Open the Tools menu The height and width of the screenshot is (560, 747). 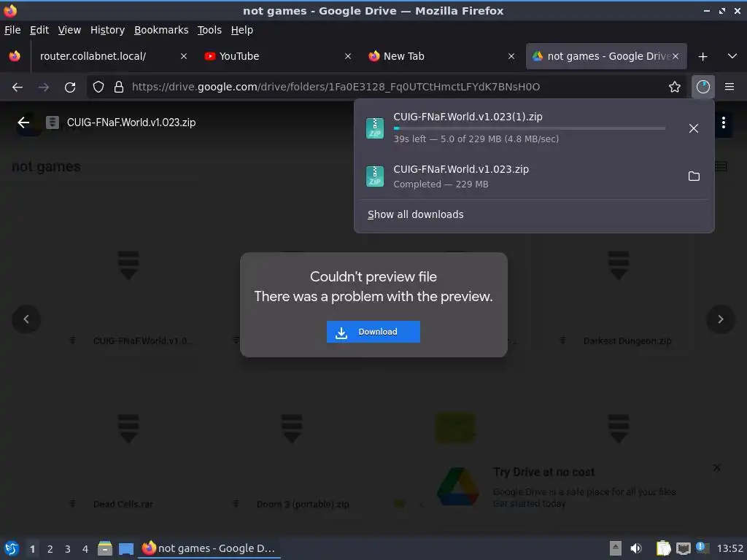pyautogui.click(x=209, y=30)
